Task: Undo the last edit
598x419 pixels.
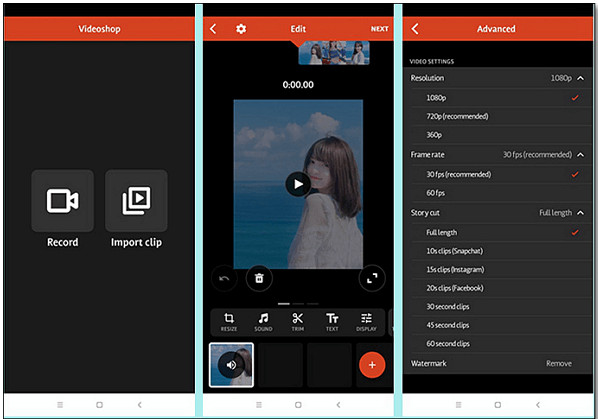Action: click(224, 278)
